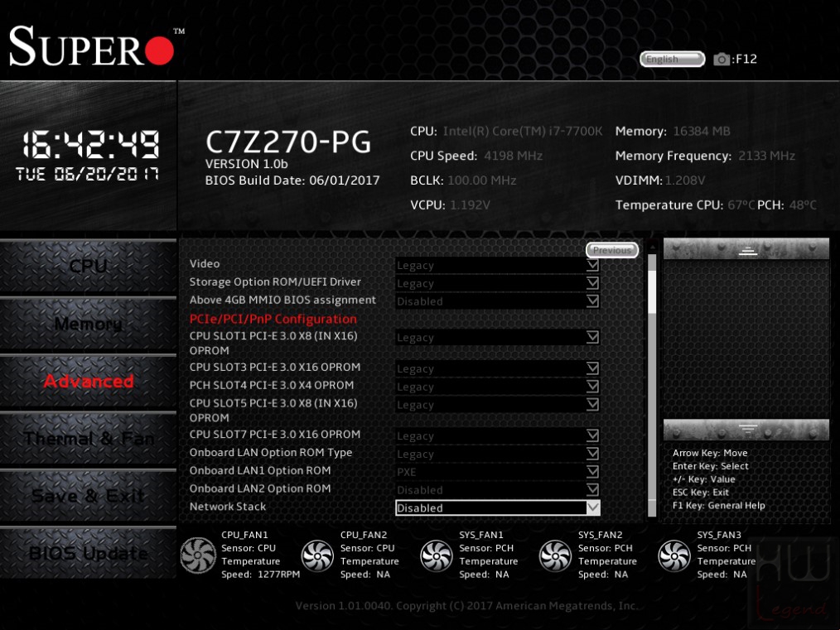
Task: Open the Thermal & Fan section
Action: pyautogui.click(x=89, y=439)
